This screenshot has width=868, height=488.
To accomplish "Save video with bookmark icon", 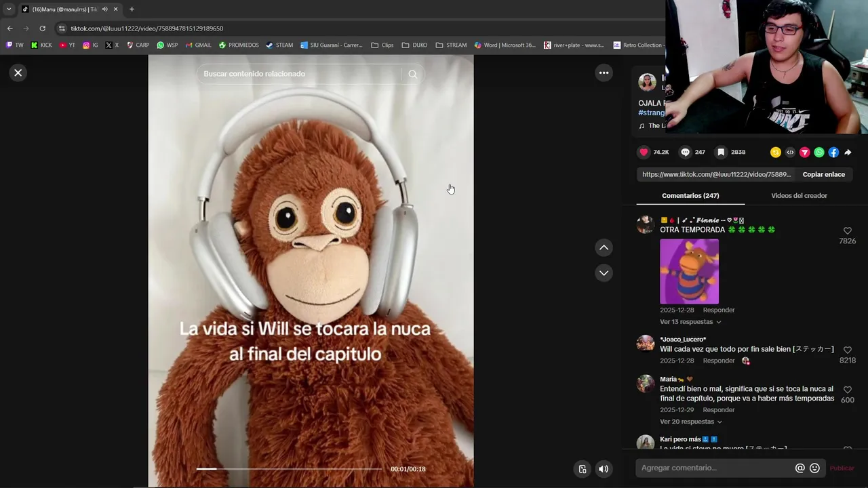I will (x=721, y=152).
